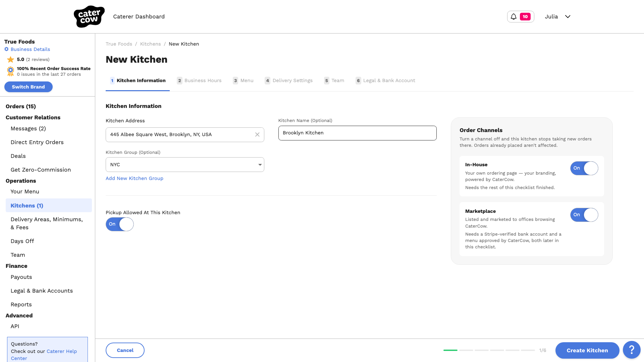644x362 pixels.
Task: Open Days Off in sidebar
Action: pyautogui.click(x=22, y=241)
